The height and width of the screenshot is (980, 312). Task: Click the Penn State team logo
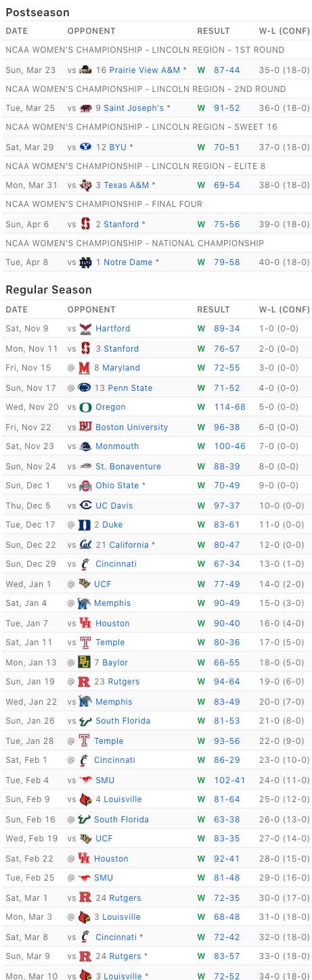(84, 388)
